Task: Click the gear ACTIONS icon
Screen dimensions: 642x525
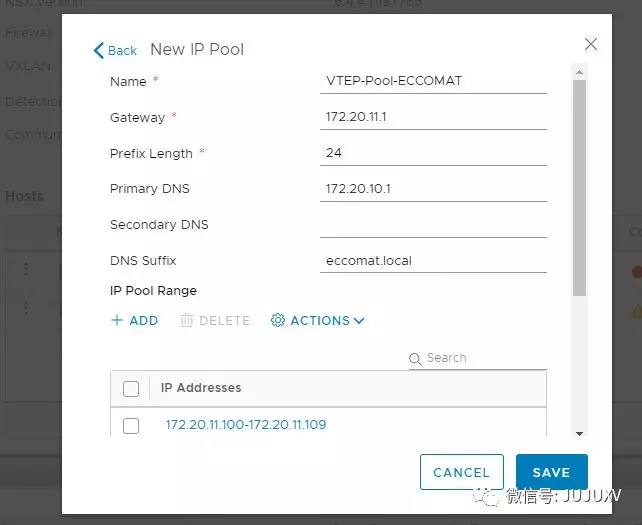Action: [278, 321]
